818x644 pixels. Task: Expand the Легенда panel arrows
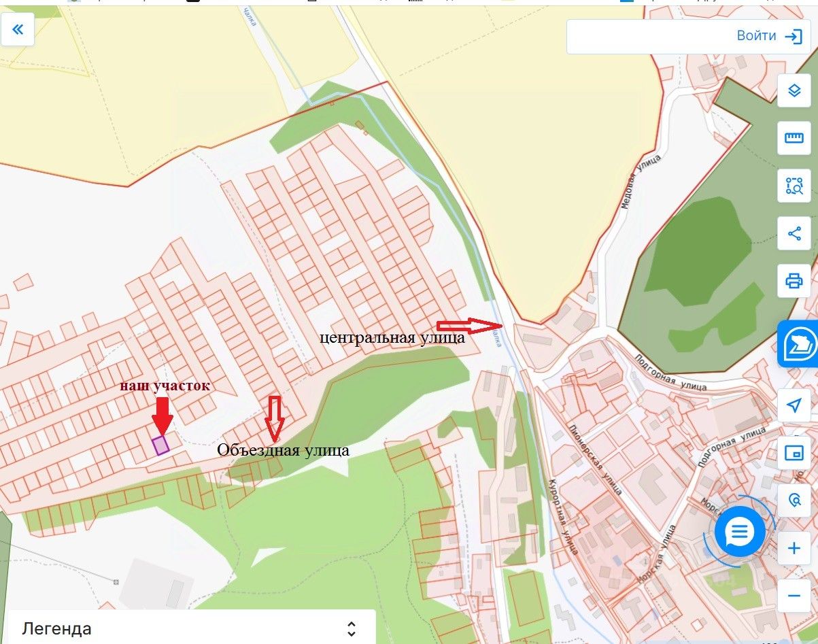pos(351,628)
